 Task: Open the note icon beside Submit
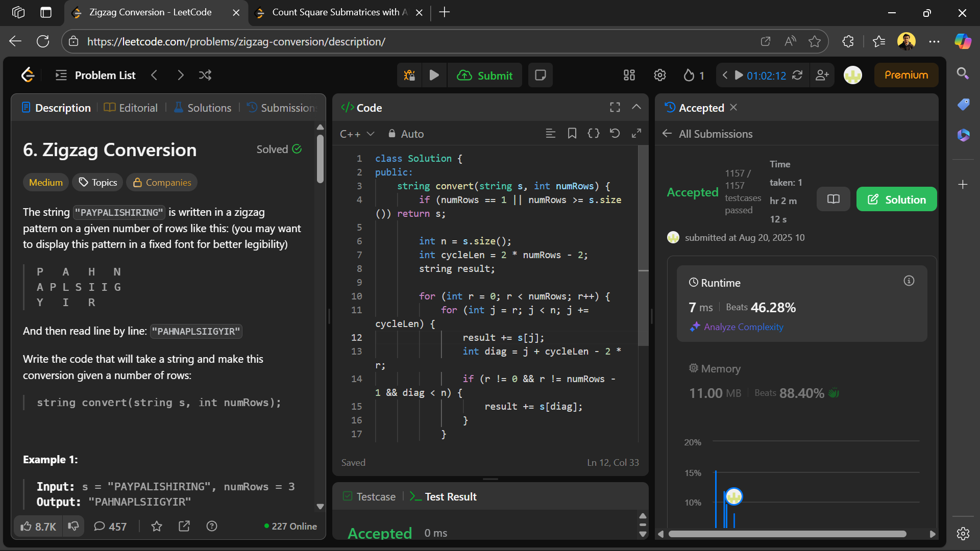tap(540, 76)
